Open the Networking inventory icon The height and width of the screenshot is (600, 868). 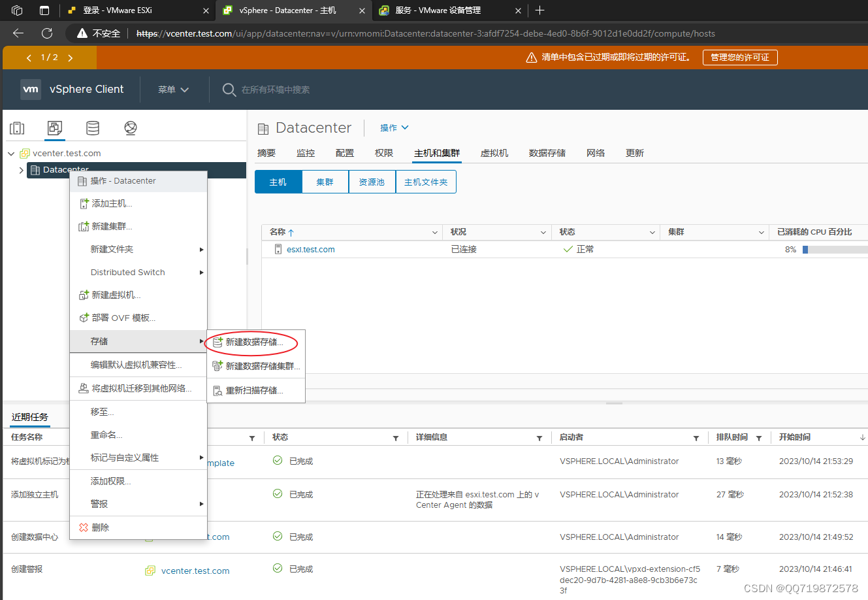pos(131,128)
